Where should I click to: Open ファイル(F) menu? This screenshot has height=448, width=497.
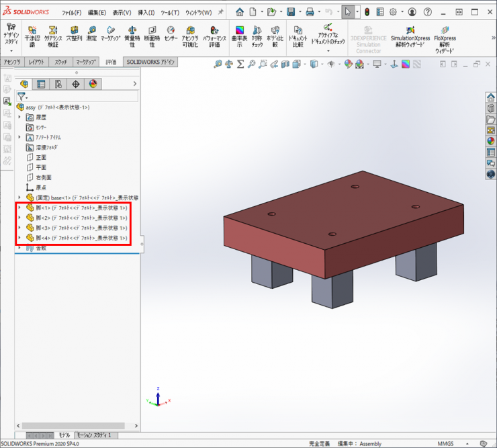coord(72,12)
